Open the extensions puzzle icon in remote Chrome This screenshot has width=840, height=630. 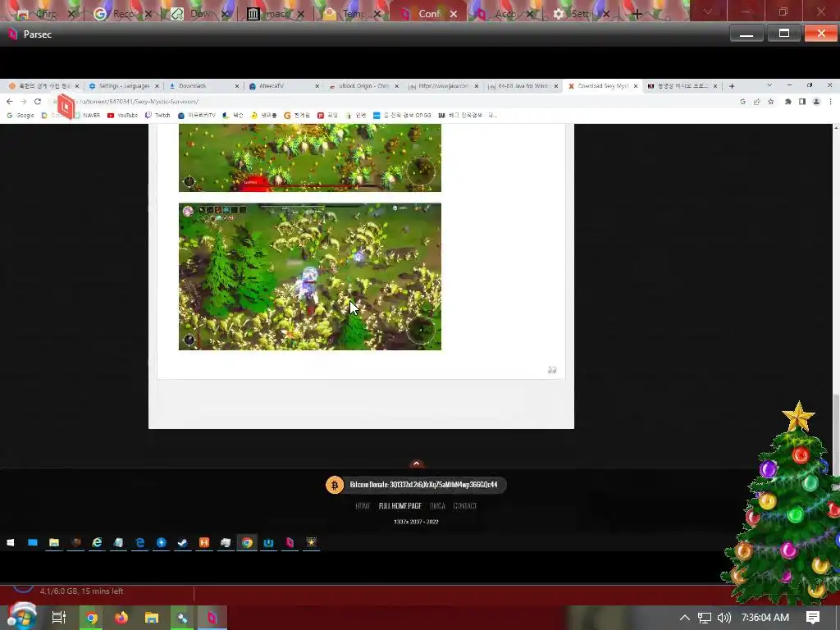pyautogui.click(x=788, y=101)
